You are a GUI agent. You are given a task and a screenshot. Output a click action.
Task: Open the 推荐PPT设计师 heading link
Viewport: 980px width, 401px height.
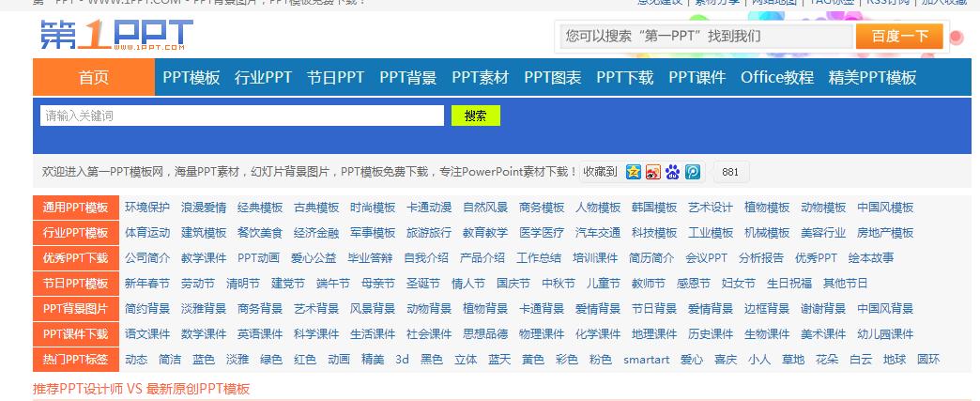pos(78,389)
